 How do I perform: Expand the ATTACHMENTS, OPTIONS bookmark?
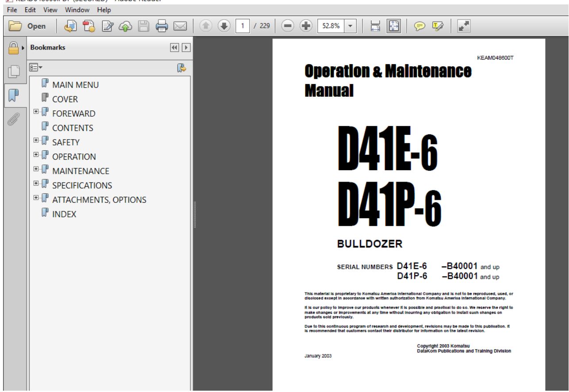point(36,198)
